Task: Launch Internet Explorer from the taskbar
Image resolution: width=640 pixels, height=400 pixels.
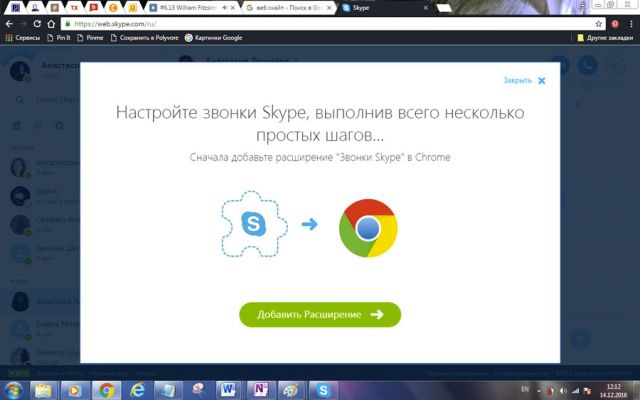Action: (137, 390)
